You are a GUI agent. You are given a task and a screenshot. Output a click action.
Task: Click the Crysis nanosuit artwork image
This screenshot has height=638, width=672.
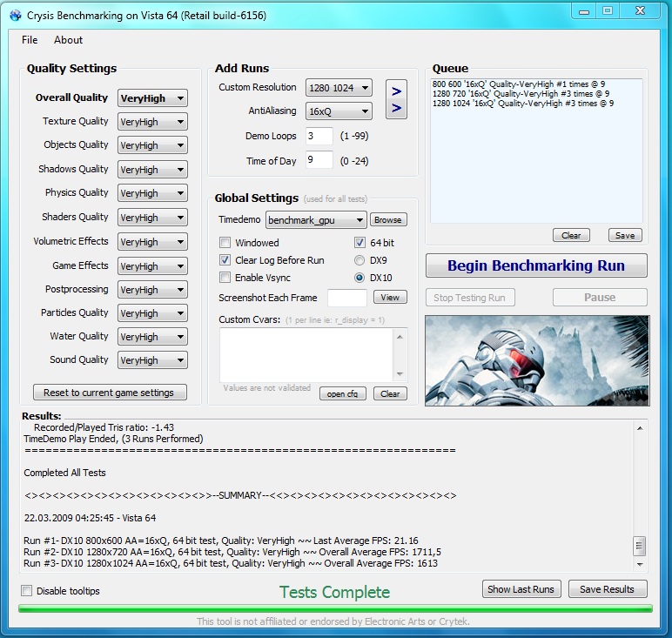coord(537,360)
